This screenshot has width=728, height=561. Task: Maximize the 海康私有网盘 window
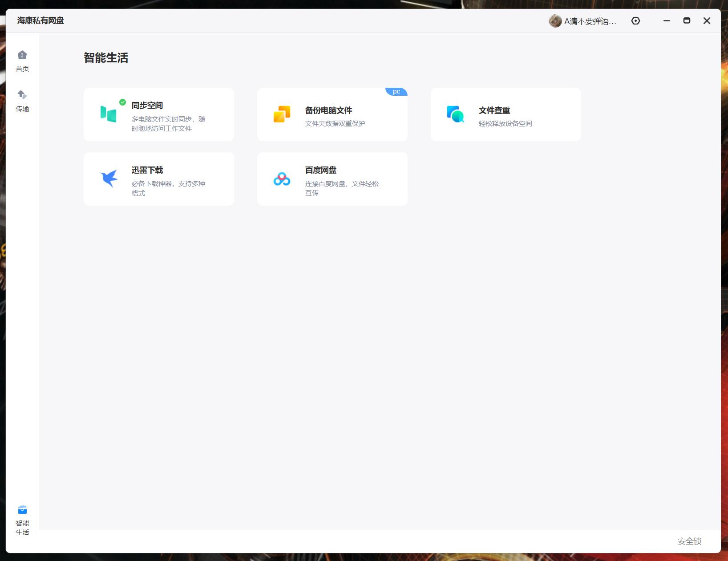[687, 21]
